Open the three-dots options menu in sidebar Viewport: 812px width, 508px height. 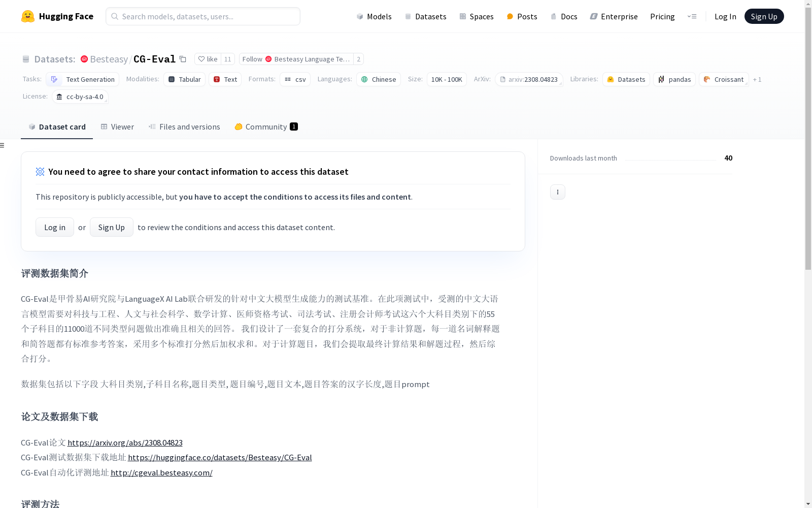[558, 192]
